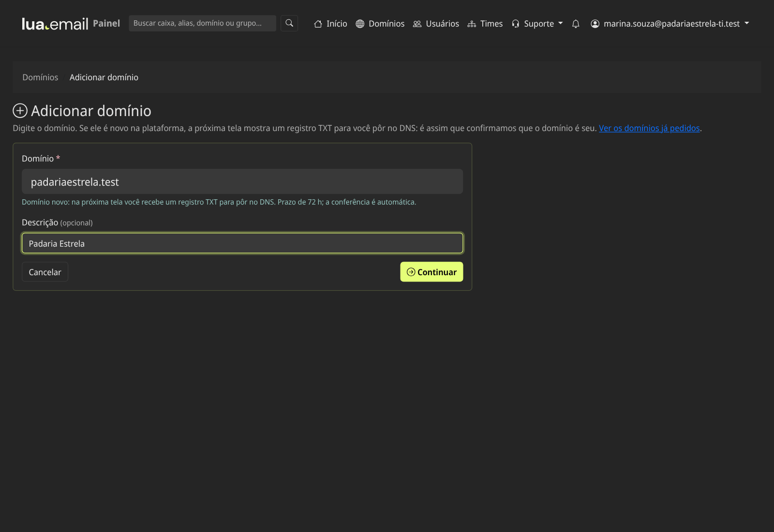Click the Domínios breadcrumb link
Viewport: 774px width, 532px height.
pos(40,77)
